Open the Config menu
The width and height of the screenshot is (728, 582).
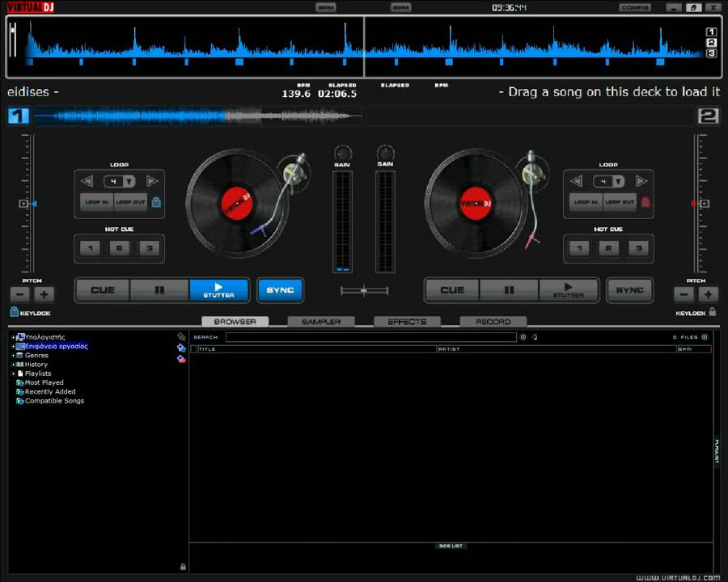pos(635,7)
